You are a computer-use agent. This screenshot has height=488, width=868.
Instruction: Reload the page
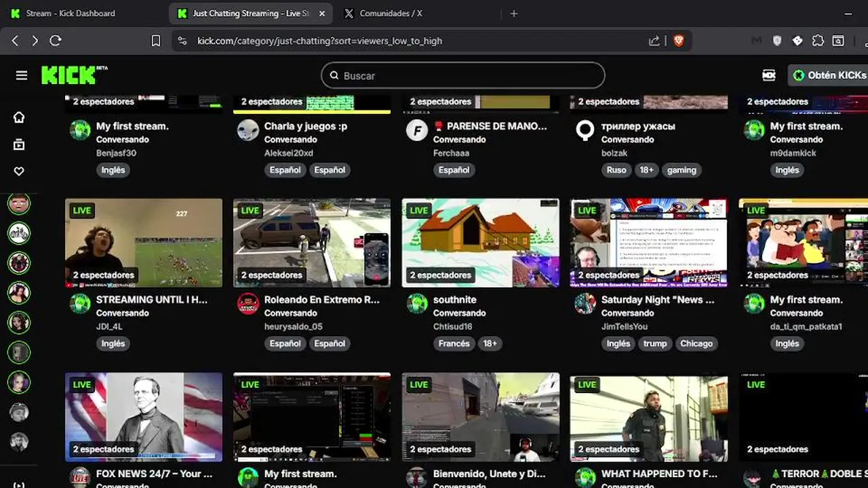pyautogui.click(x=56, y=41)
